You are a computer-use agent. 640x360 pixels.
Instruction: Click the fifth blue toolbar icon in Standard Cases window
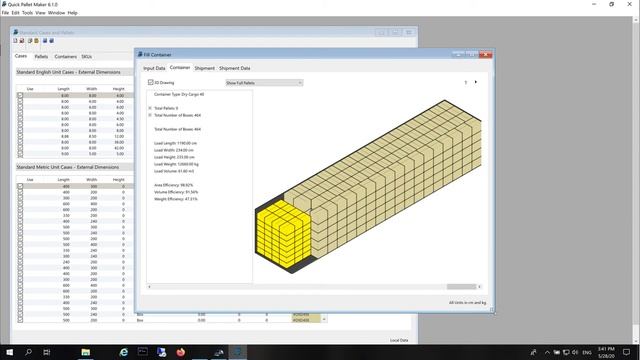pos(45,41)
